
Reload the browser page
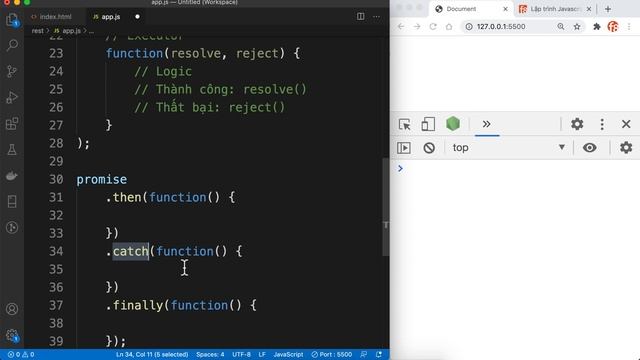click(433, 27)
